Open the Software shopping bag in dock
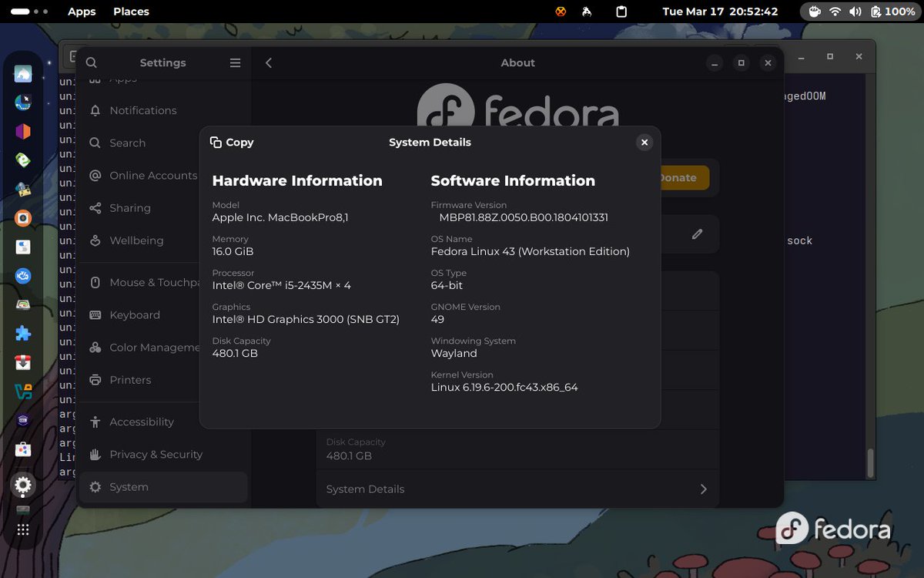This screenshot has height=578, width=924. [23, 449]
